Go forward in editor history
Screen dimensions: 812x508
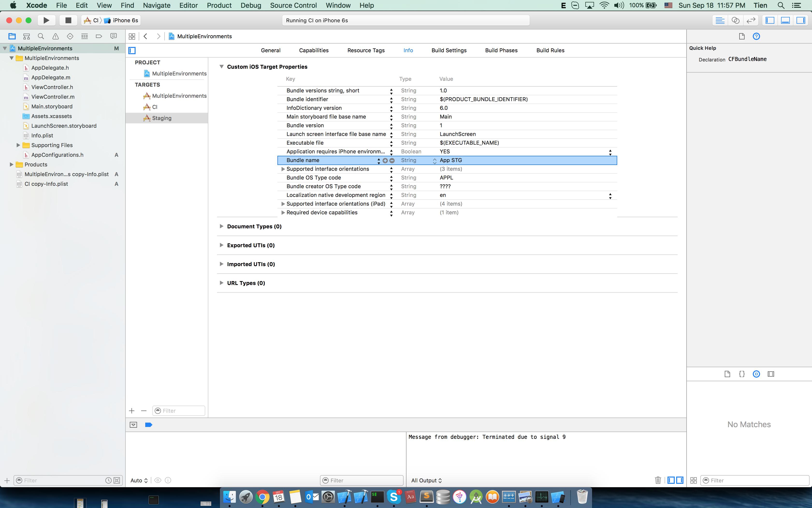click(x=158, y=36)
